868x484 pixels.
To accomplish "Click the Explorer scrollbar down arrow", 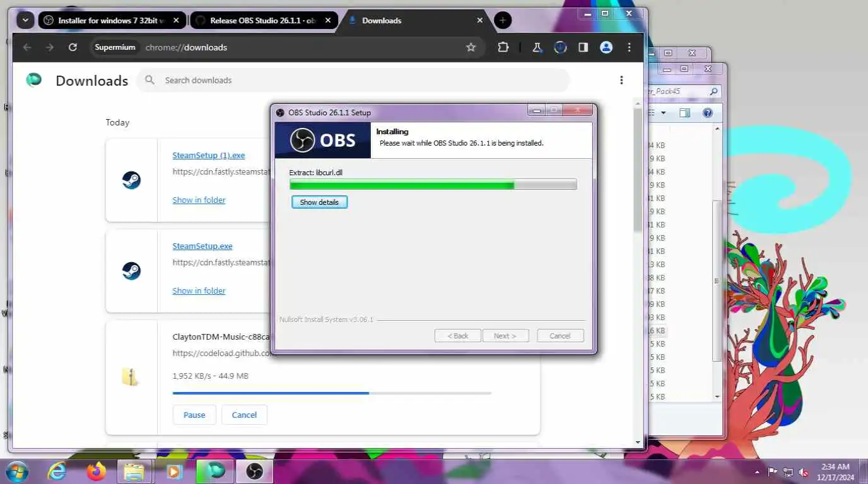I will 717,396.
